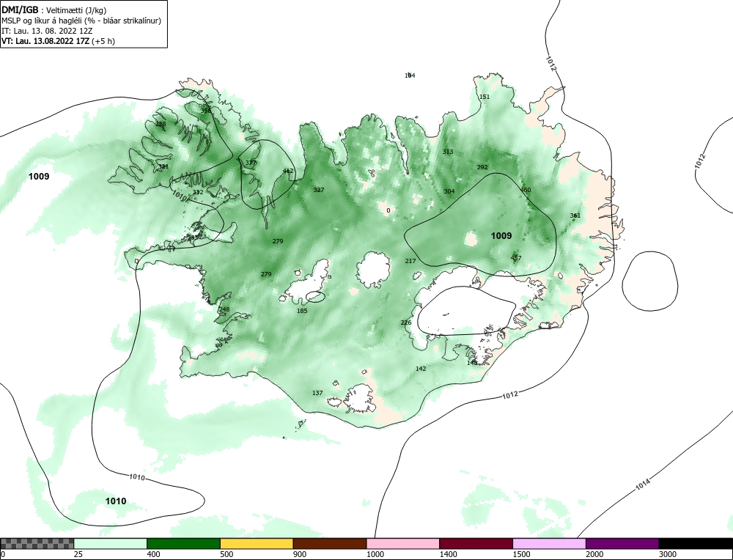
Task: Click the CAPE value 327
Action: click(319, 190)
